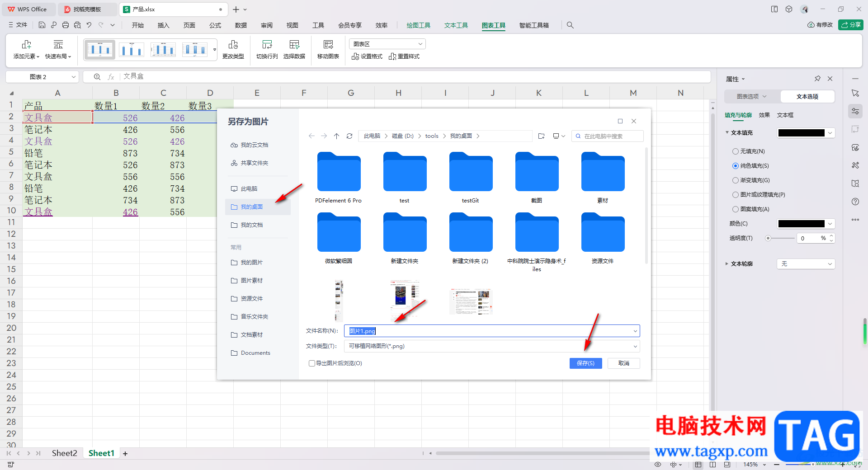This screenshot has width=868, height=470.
Task: Add a new sheet with plus button
Action: 125,453
